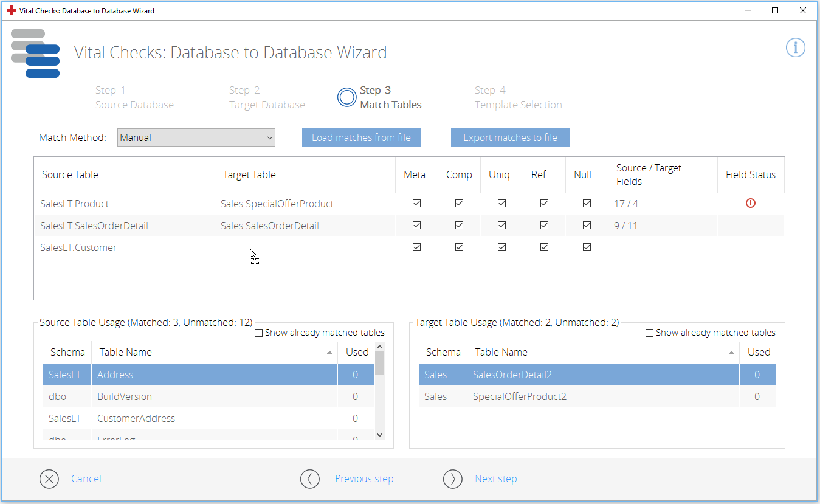Click the Previous step arrow icon
The image size is (820, 504).
tap(310, 479)
